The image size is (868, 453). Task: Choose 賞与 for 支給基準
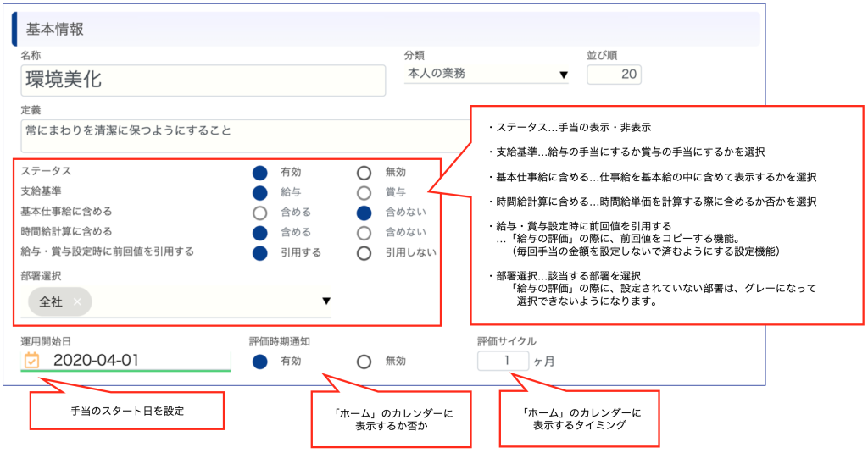364,192
